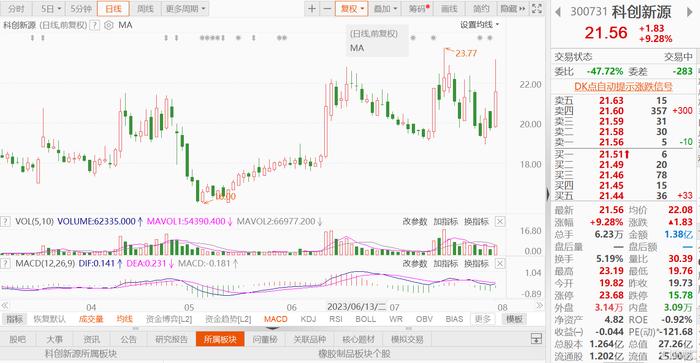
Task: Toggle the KDJ indicator
Action: pos(308,319)
